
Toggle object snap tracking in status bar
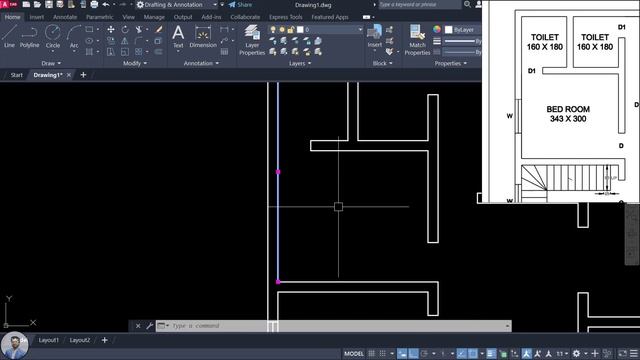461,353
